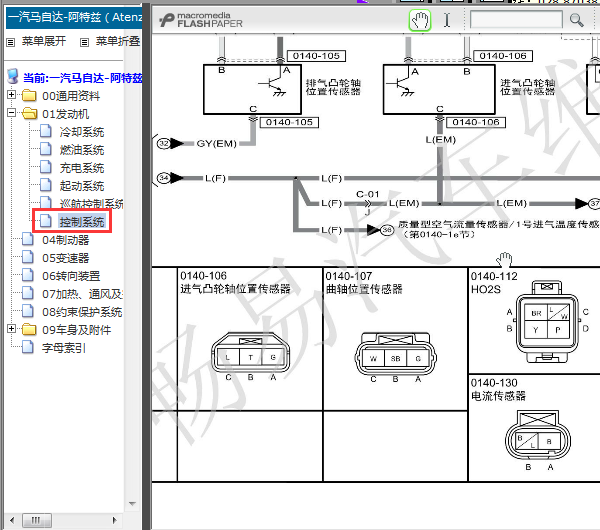Open 燃油系统 page
600x530 pixels.
tap(82, 150)
